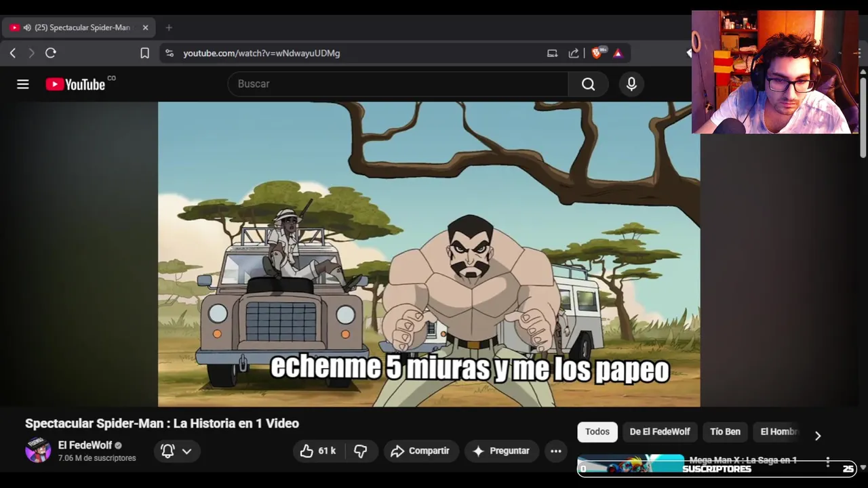Click the video player to pause
868x488 pixels.
429,254
